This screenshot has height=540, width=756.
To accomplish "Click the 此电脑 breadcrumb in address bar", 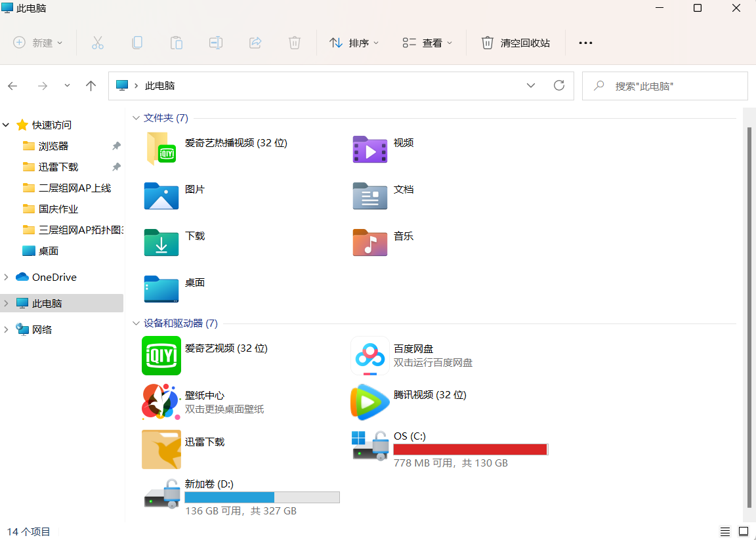I will 159,86.
